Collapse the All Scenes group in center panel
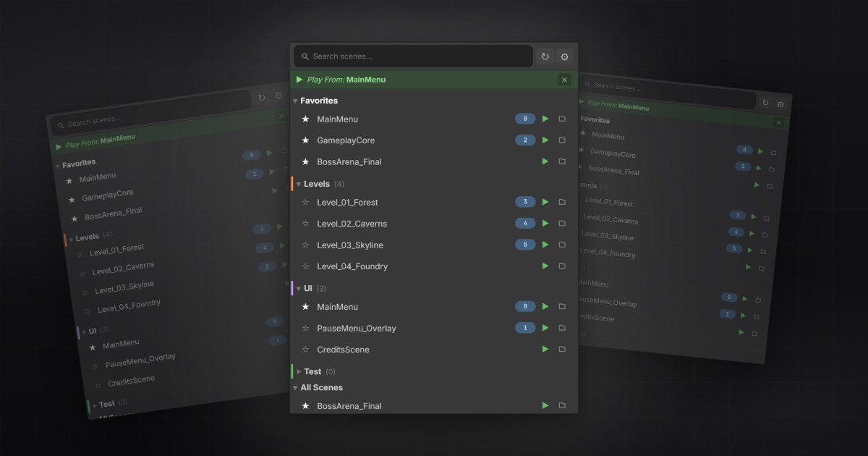Screen dimensions: 868x456 coord(295,388)
